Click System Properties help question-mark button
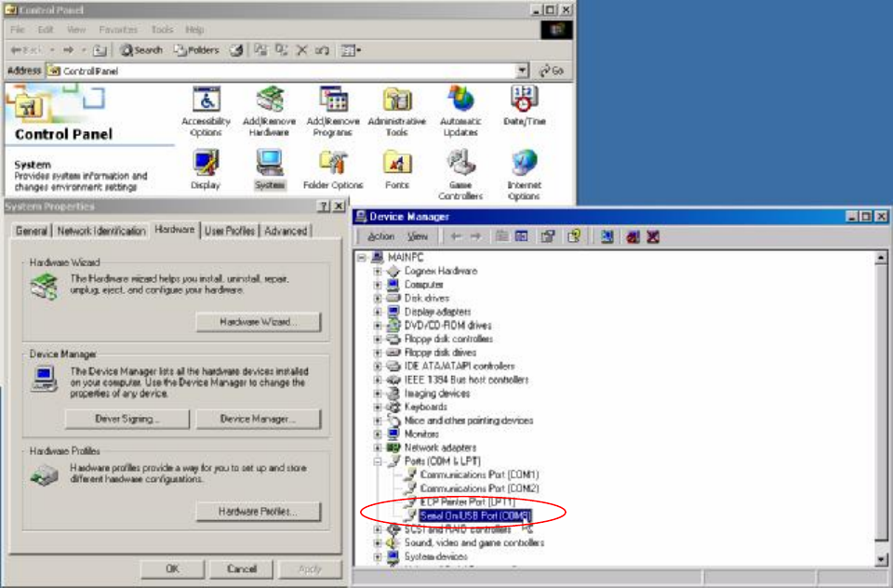The image size is (893, 588). (x=324, y=207)
